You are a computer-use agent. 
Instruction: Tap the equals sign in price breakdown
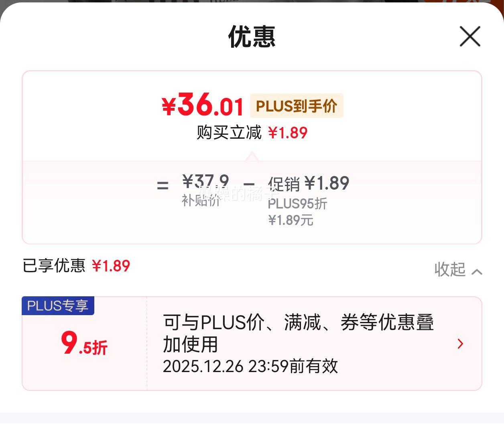(x=163, y=185)
